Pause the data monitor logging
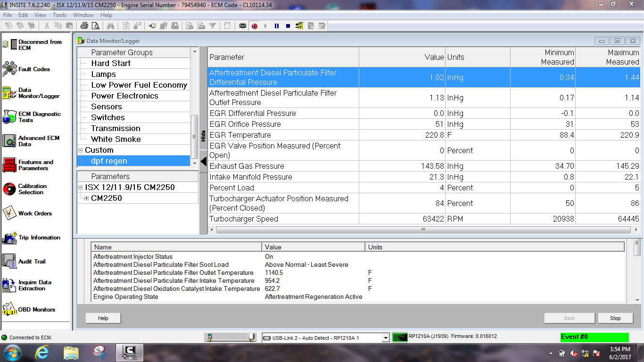The image size is (644, 362). (x=277, y=26)
